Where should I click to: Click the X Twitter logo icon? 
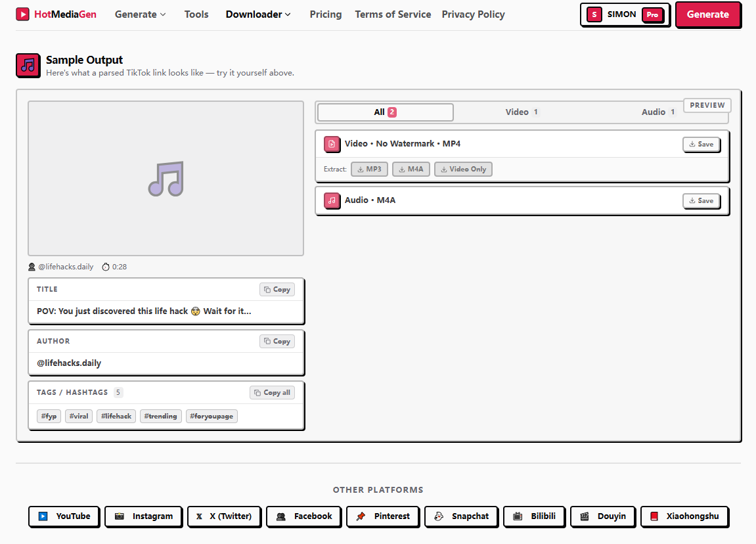click(199, 516)
